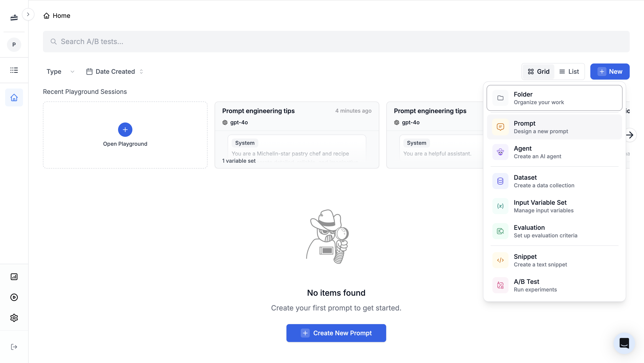Click Open Playground to start a session

tap(125, 135)
